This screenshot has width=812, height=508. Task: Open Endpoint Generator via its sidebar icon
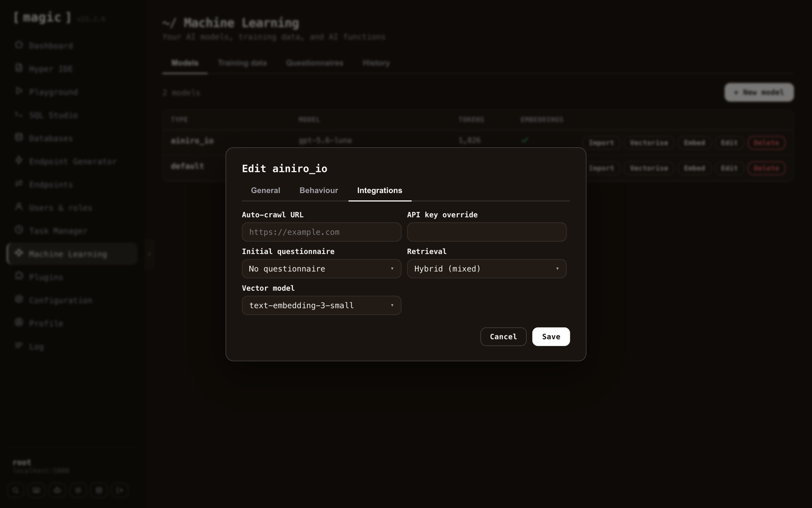click(x=19, y=161)
